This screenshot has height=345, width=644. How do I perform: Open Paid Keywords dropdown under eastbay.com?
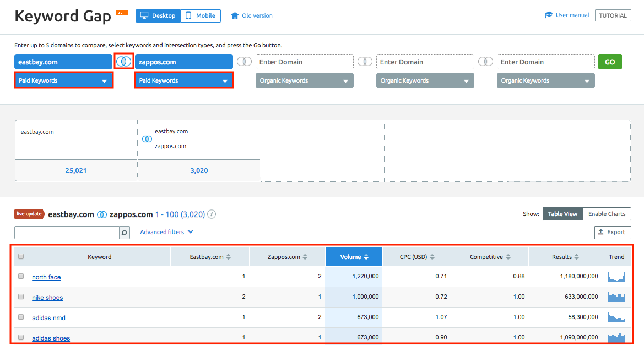64,80
